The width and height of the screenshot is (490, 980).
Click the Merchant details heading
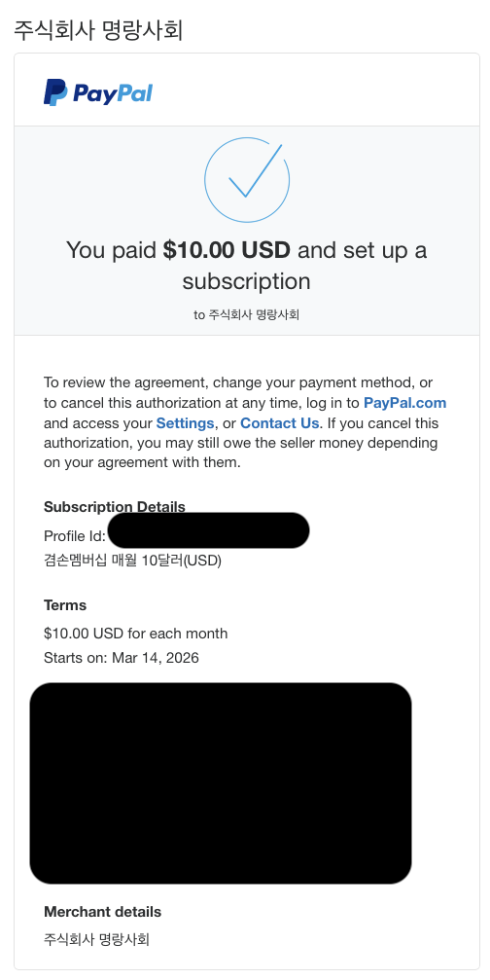coord(102,912)
